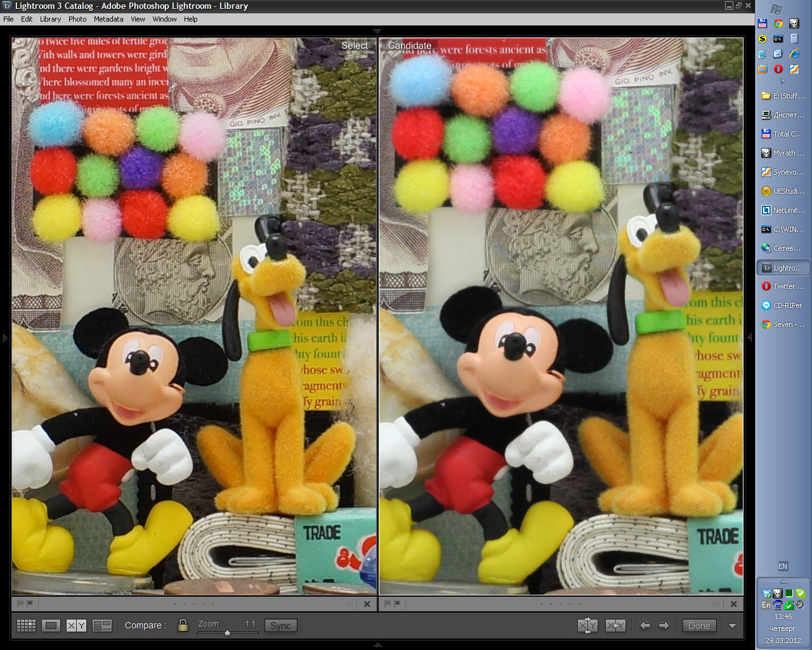Switch to the NetLimit… taskbar window
This screenshot has height=650, width=812.
coord(783,210)
